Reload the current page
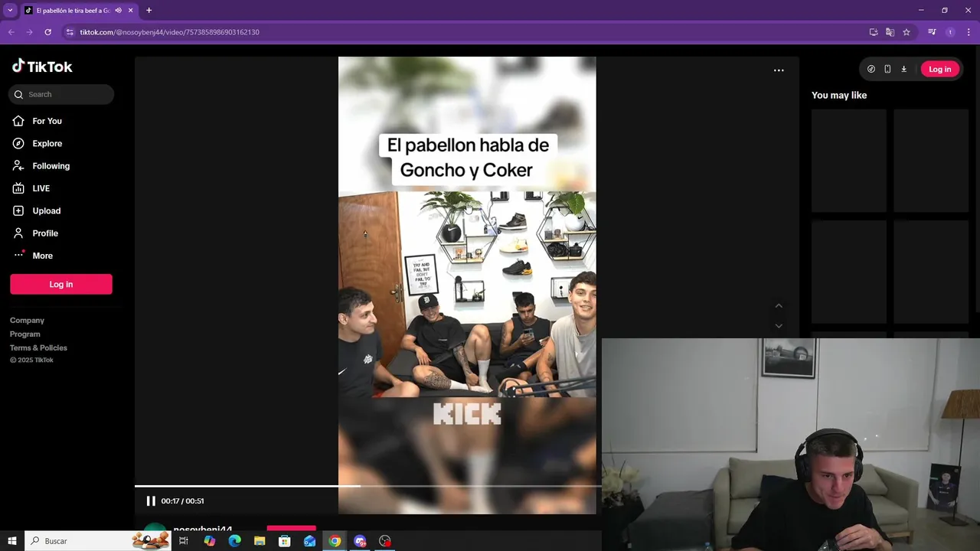Screen dimensions: 980x551 [47, 32]
